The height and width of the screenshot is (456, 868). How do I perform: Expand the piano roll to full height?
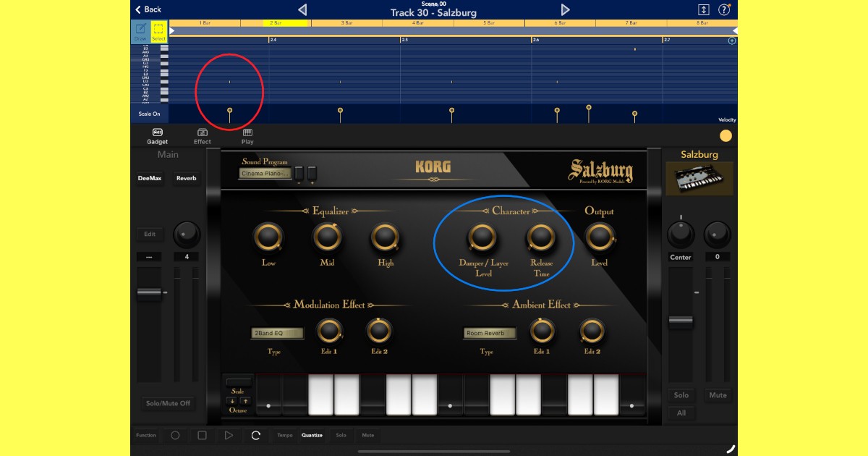pyautogui.click(x=703, y=9)
